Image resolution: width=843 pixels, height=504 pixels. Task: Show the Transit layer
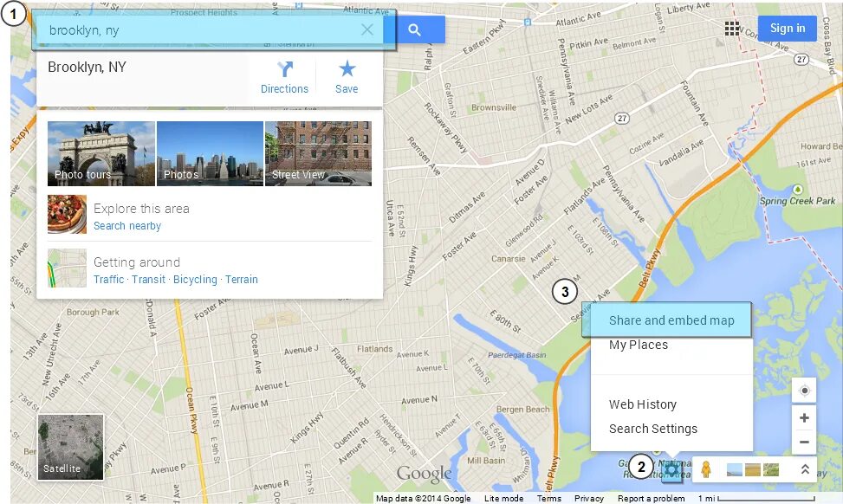[148, 280]
